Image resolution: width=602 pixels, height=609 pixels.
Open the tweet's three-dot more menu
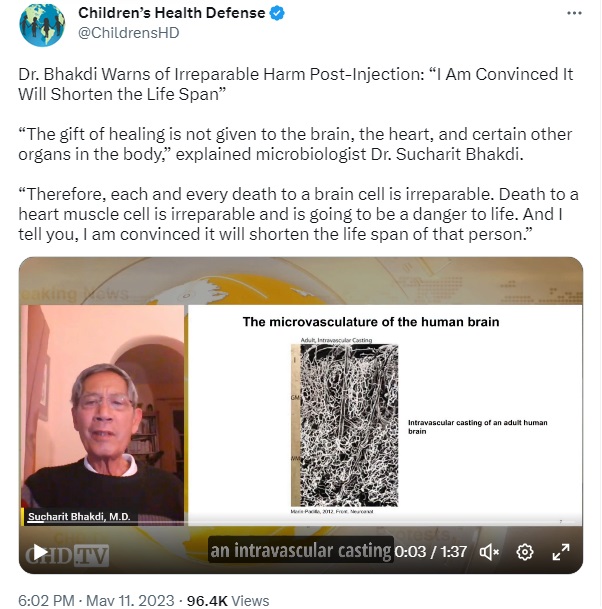pyautogui.click(x=574, y=13)
